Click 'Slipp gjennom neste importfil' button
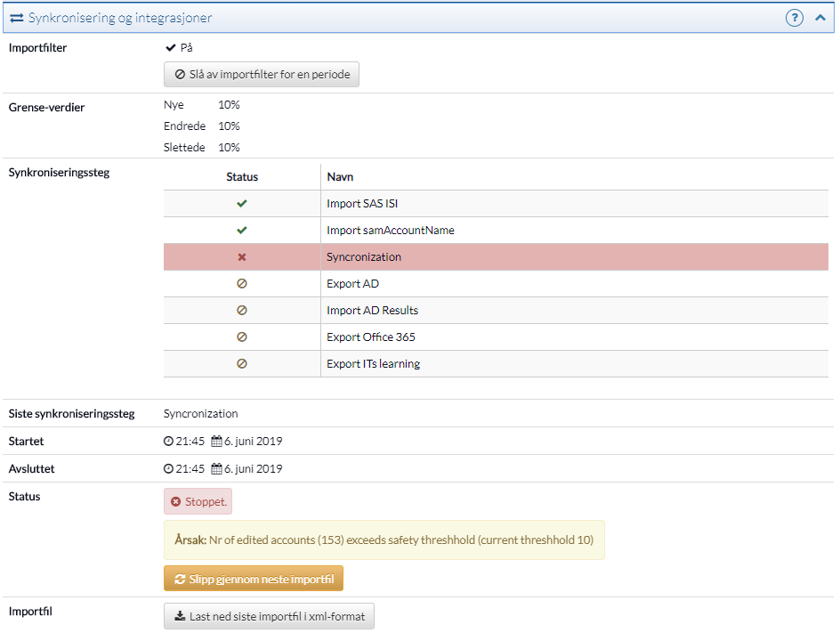The width and height of the screenshot is (840, 641). point(254,579)
